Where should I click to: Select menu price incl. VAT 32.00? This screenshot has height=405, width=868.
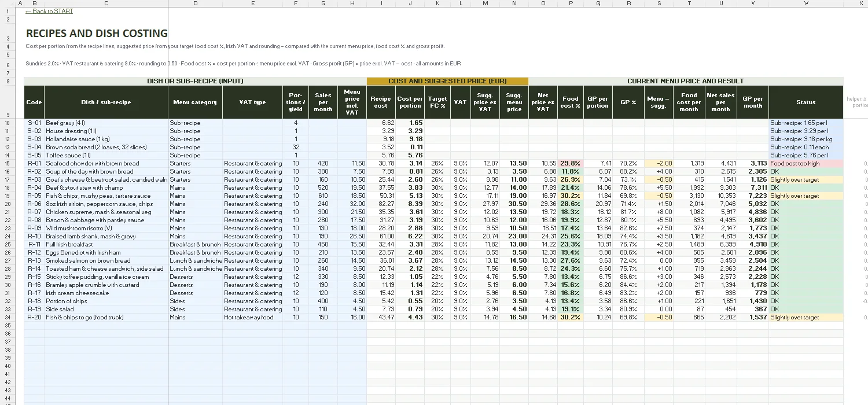(352, 204)
